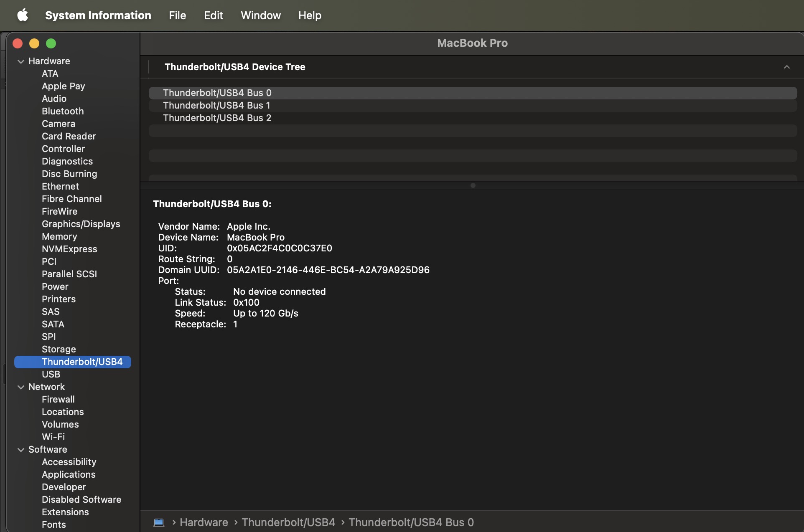804x532 pixels.
Task: Select Thunderbolt/USB4 Bus 1 row
Action: click(x=216, y=105)
